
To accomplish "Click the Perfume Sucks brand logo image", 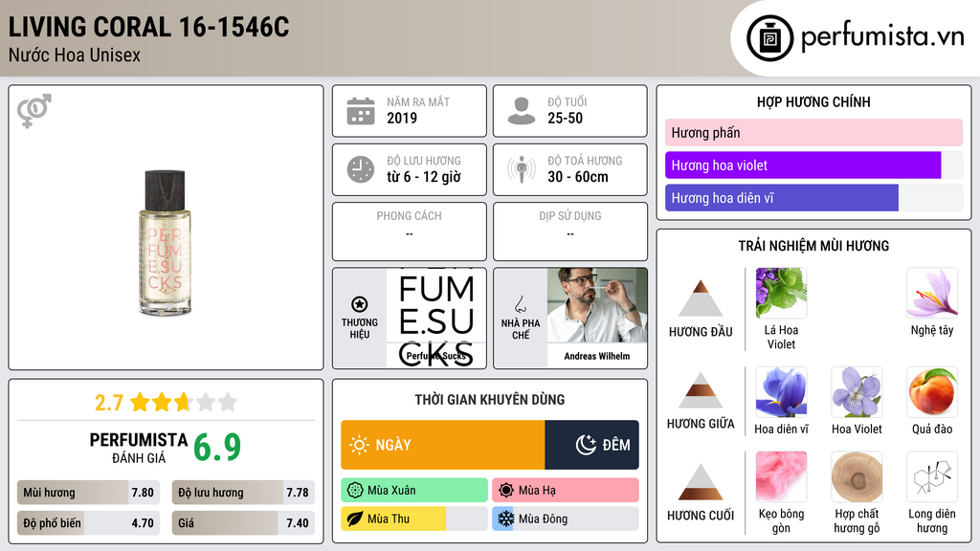I will pos(436,318).
